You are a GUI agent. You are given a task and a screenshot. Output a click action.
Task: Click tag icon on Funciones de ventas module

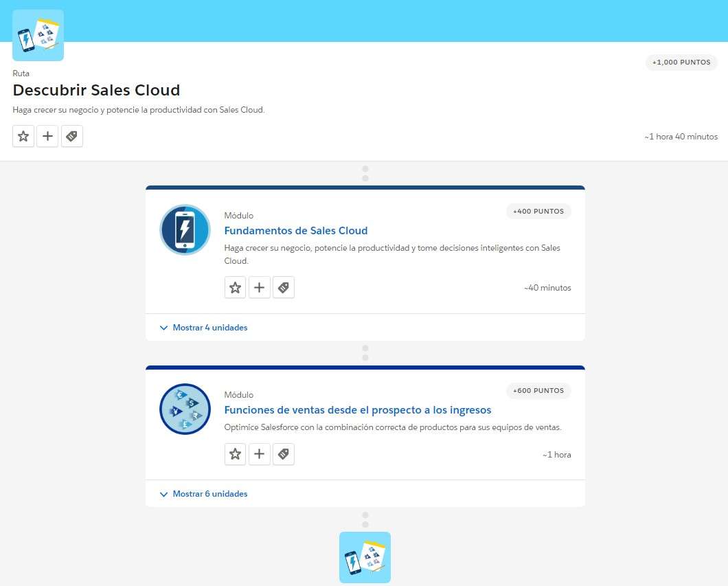pos(284,453)
